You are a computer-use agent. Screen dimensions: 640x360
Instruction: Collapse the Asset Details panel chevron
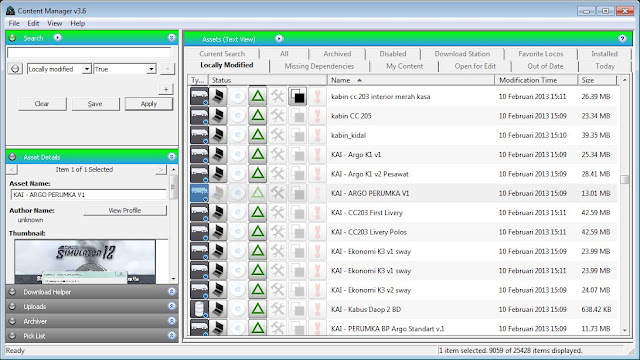click(171, 157)
